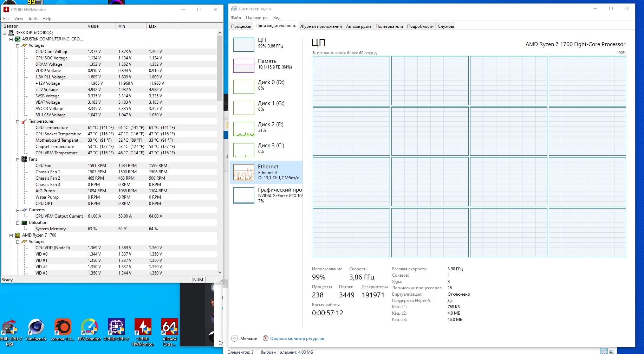The height and width of the screenshot is (354, 644).
Task: Click the corona benchmark desktop icon
Action: tap(63, 328)
